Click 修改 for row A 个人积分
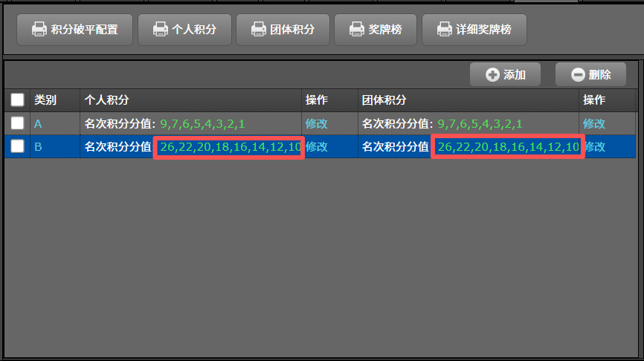 click(x=316, y=123)
